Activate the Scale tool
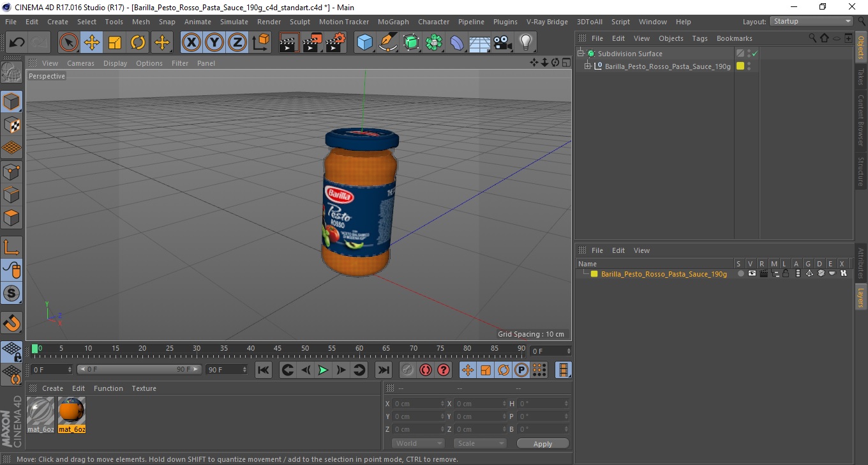This screenshot has height=465, width=868. coord(115,43)
